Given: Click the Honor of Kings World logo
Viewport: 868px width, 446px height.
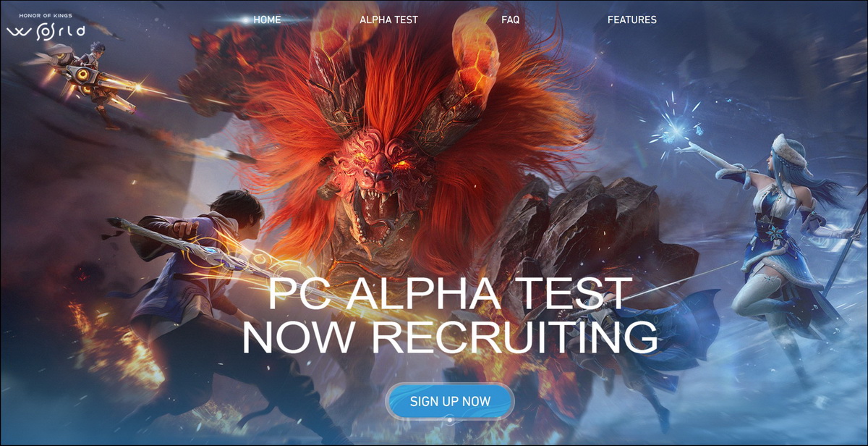Looking at the screenshot, I should (x=46, y=27).
